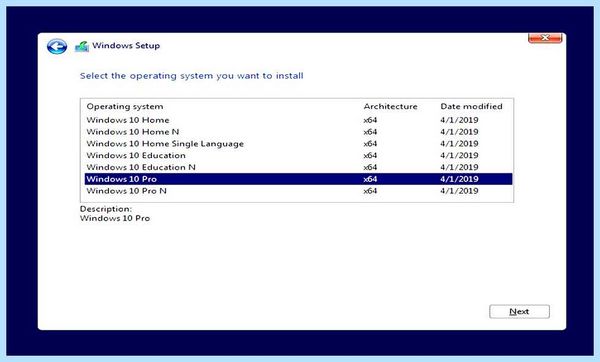Click the 'Select the operating system' heading
The height and width of the screenshot is (362, 600).
click(x=191, y=76)
